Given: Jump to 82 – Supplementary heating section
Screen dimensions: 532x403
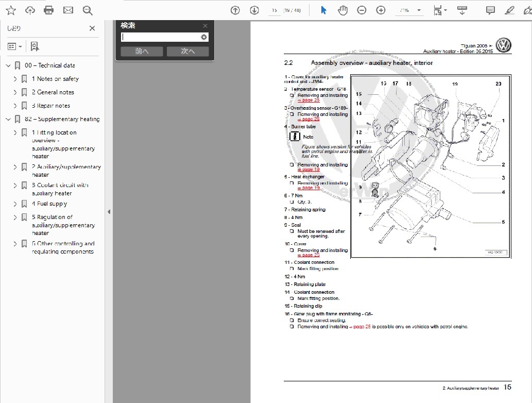Looking at the screenshot, I should pos(62,119).
